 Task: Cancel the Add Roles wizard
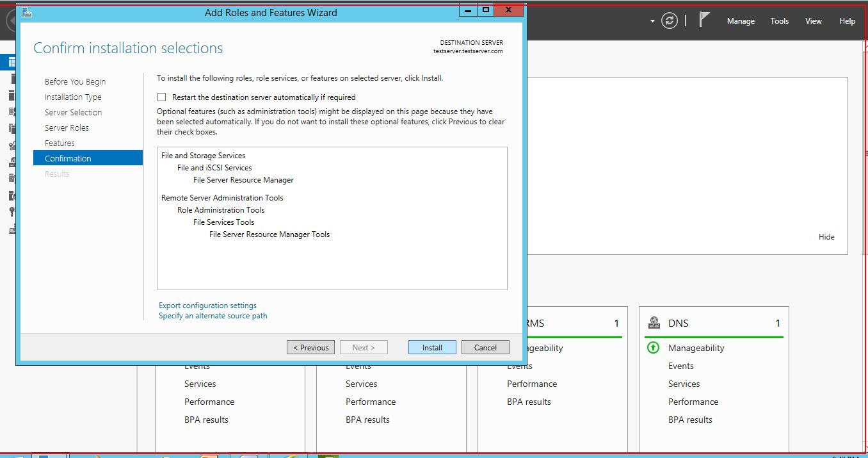point(485,347)
